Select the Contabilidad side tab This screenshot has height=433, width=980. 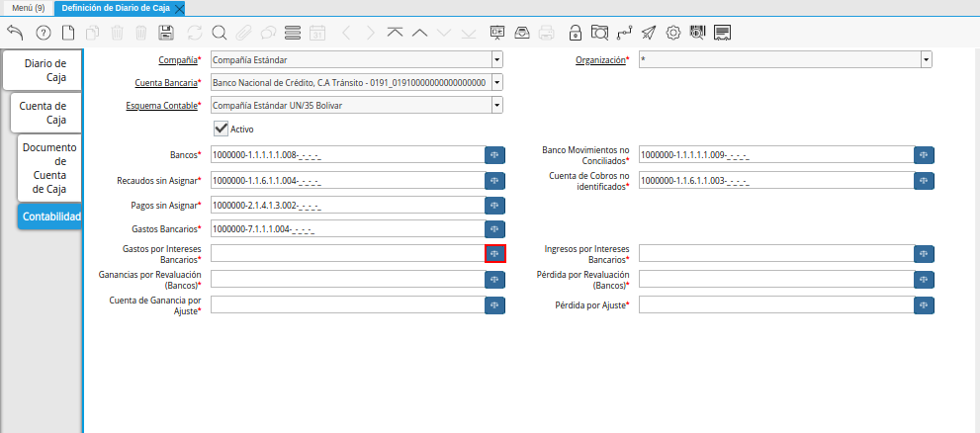[x=49, y=216]
